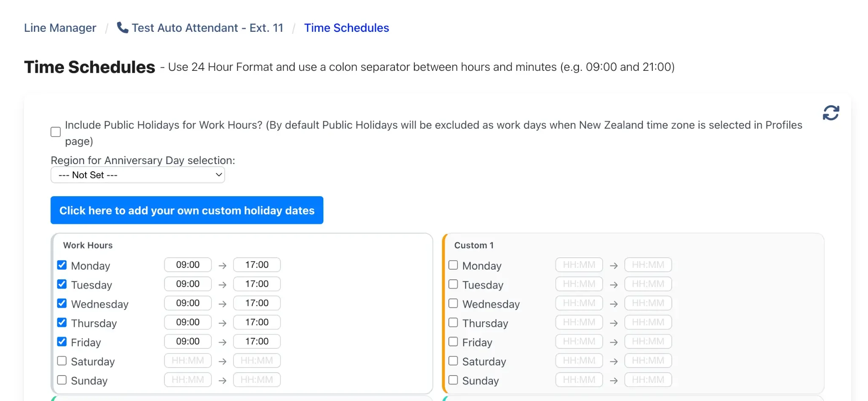Open the Time Schedules breadcrumb link
The image size is (868, 401).
pos(346,28)
